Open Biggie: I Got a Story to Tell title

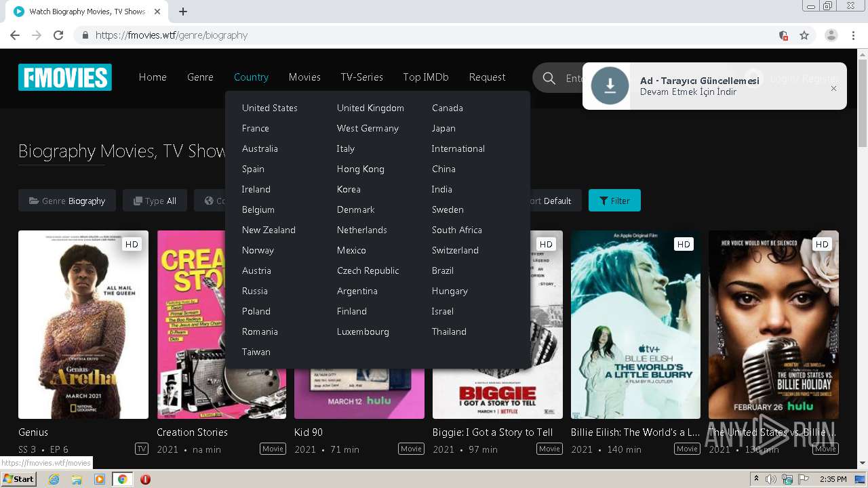pyautogui.click(x=492, y=432)
